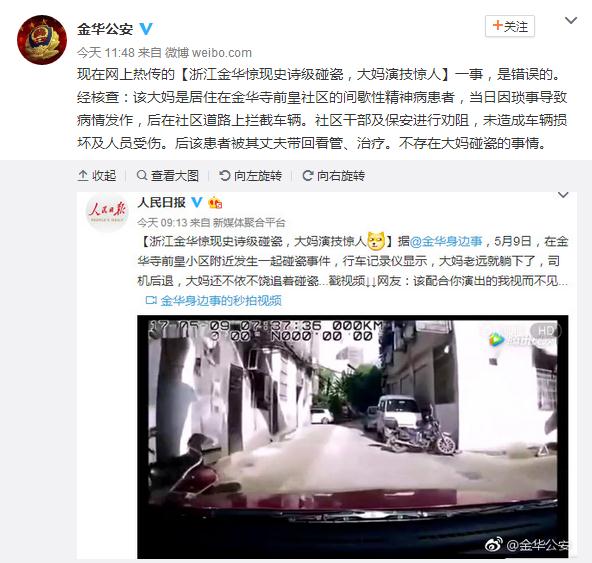Screen dimensions: 592x563
Task: Open the dashcam video thumbnail
Action: coord(353,436)
